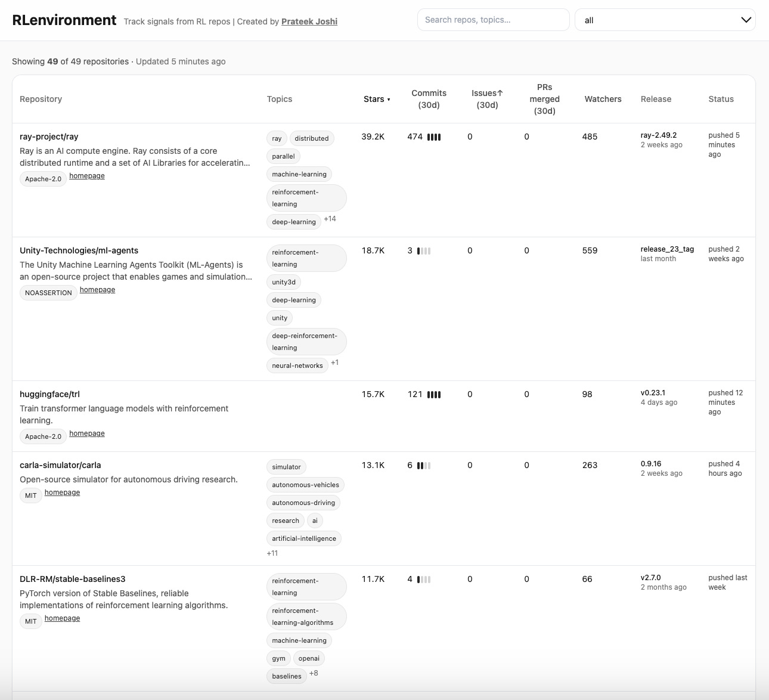Select the 'unity3d' topic tag

(284, 282)
